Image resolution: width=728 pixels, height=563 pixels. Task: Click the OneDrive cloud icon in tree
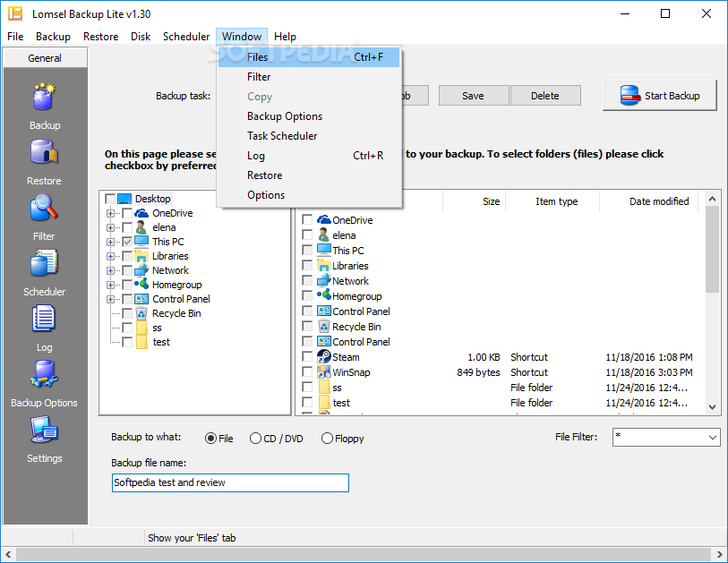pyautogui.click(x=141, y=213)
